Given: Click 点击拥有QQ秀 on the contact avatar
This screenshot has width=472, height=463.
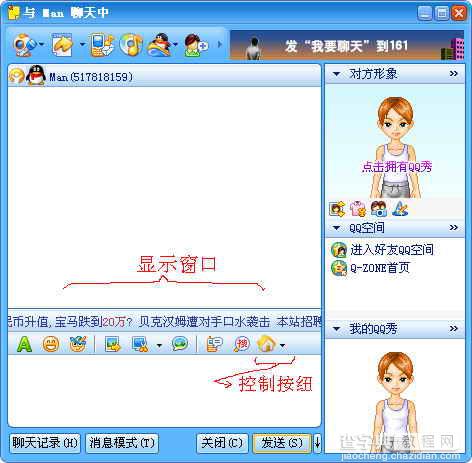Looking at the screenshot, I should tap(397, 166).
